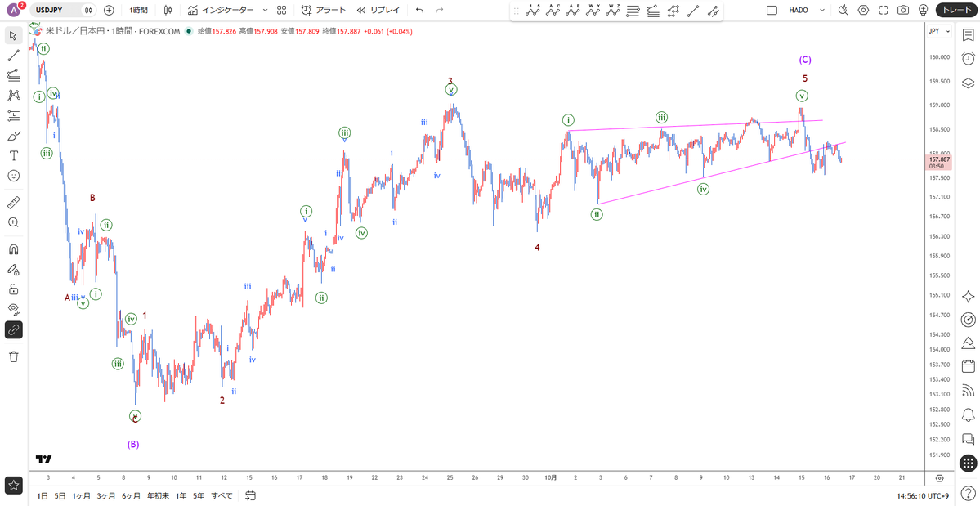Open the go to date calendar icon
980x506 pixels.
[250, 496]
